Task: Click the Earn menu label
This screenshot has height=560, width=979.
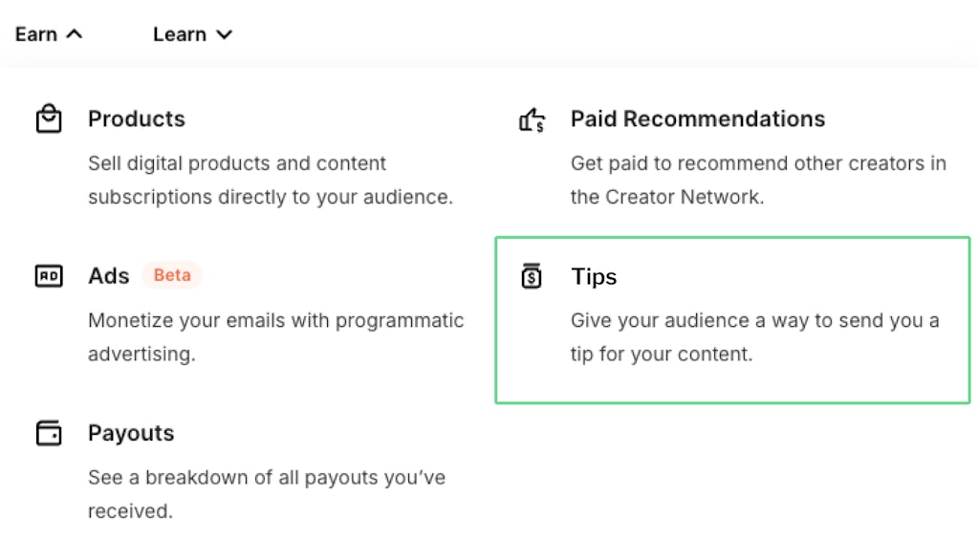Action: click(x=36, y=34)
